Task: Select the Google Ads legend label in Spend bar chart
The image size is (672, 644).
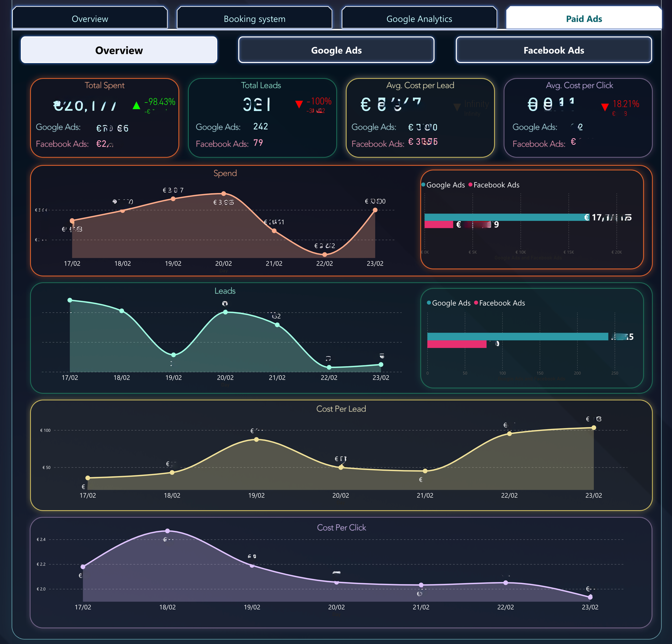Action: click(446, 185)
